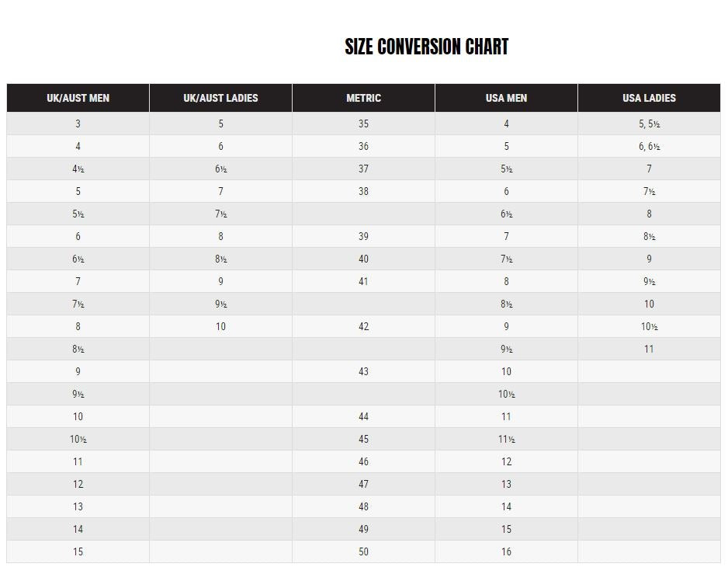Select metric size 35 cell
728x574 pixels.
(363, 123)
